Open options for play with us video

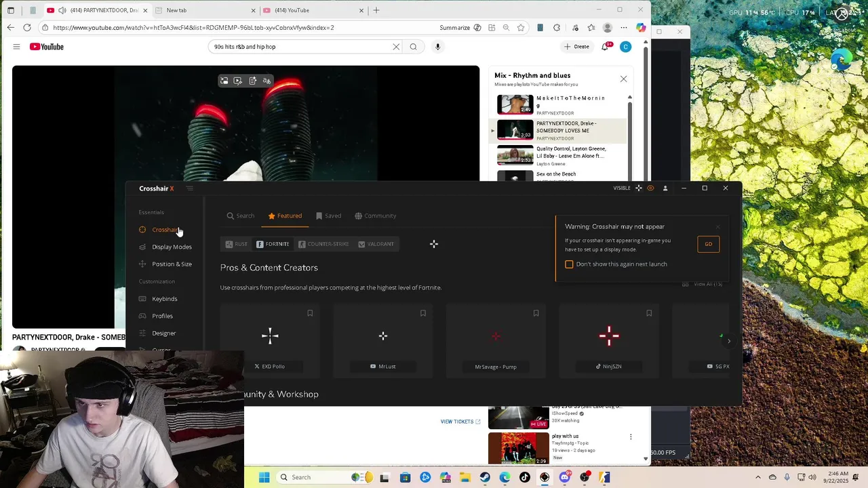[x=631, y=437]
